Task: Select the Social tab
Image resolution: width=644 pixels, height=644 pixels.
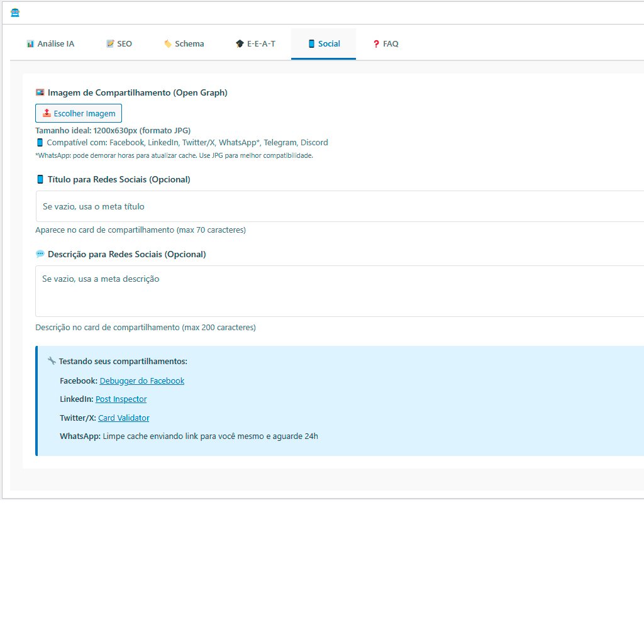Action: (323, 44)
